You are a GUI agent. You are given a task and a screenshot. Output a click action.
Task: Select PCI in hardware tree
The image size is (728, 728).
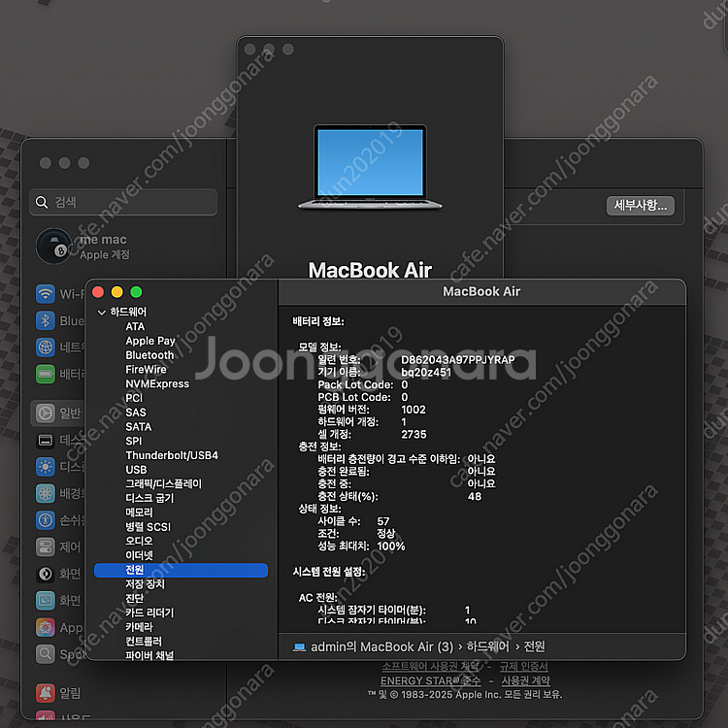click(x=134, y=398)
